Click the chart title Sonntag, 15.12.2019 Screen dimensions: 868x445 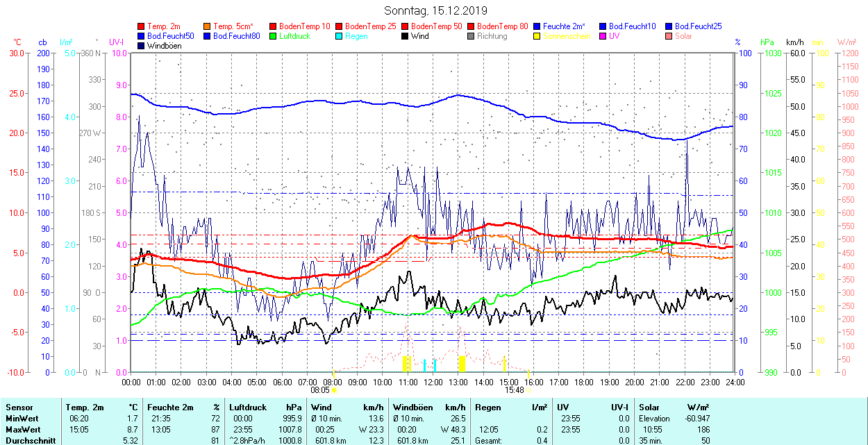tap(435, 11)
